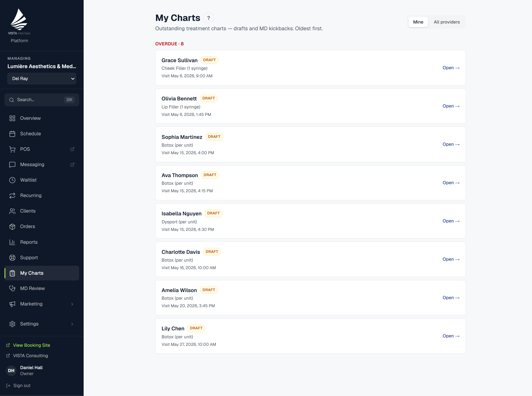The image size is (532, 396).
Task: Open Sophia Martinez's chart
Action: tap(451, 144)
